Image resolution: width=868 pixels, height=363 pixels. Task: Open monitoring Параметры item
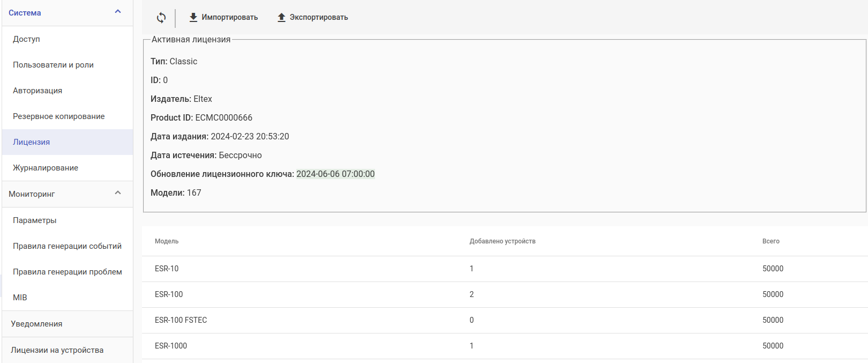click(x=35, y=220)
